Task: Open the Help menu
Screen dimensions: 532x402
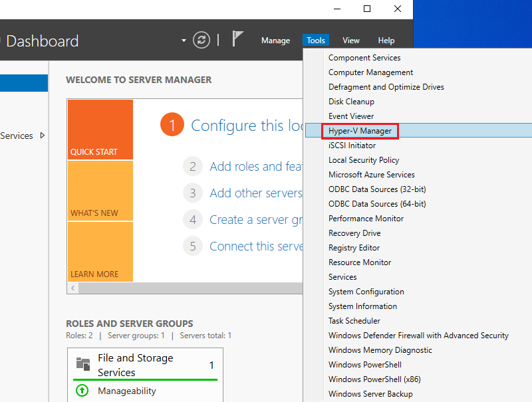Action: click(386, 41)
